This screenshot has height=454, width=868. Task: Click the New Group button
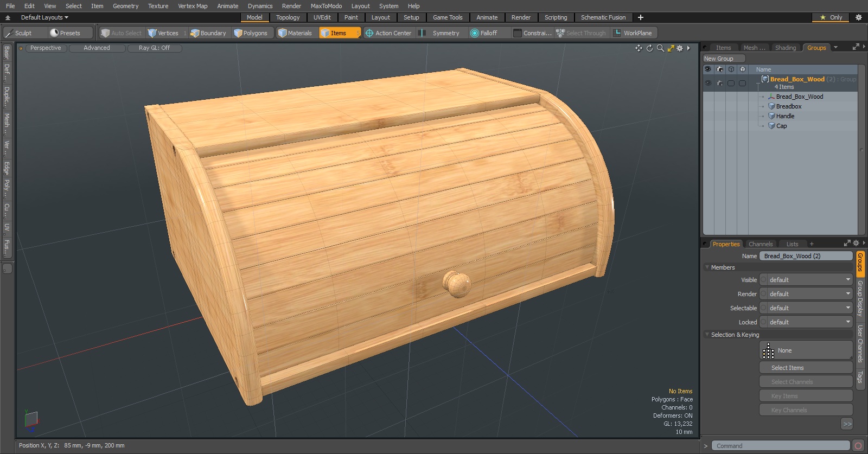[724, 59]
